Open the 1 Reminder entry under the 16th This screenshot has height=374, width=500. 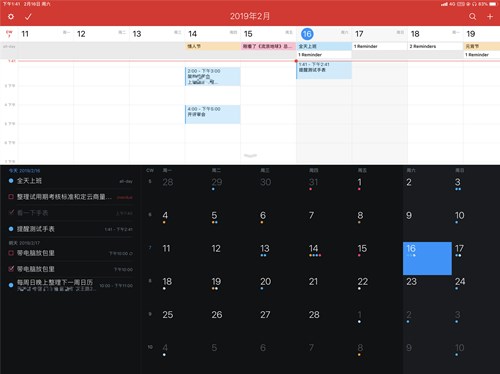coord(324,54)
